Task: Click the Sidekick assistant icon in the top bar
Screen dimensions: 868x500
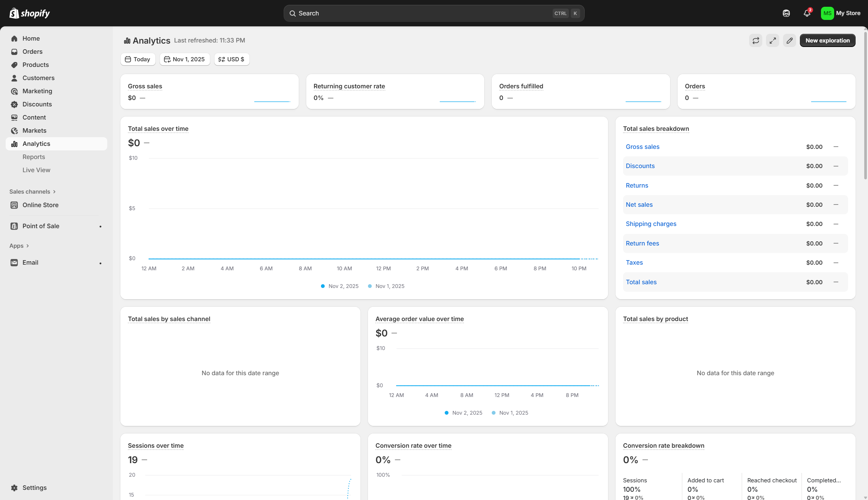Action: coord(786,13)
